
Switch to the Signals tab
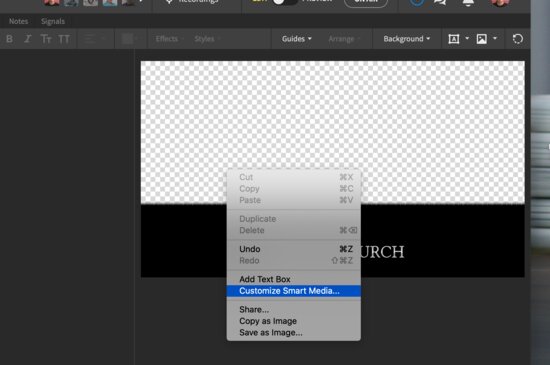click(x=53, y=21)
